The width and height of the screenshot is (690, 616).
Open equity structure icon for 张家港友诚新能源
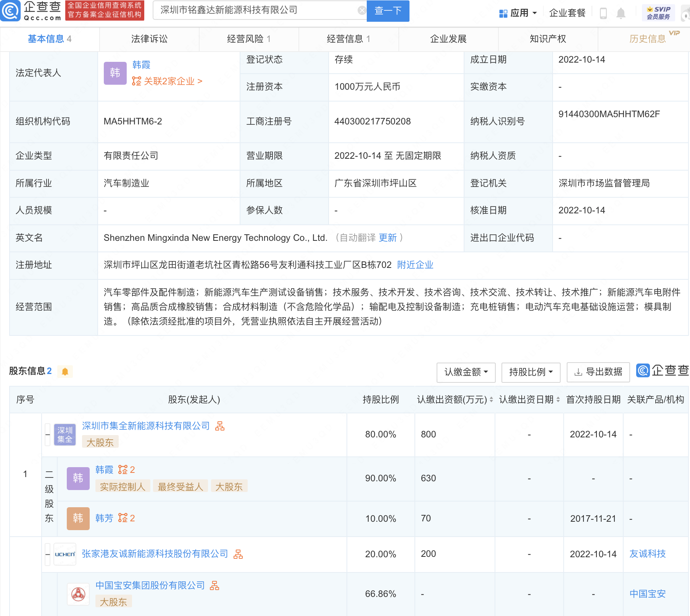pyautogui.click(x=238, y=554)
